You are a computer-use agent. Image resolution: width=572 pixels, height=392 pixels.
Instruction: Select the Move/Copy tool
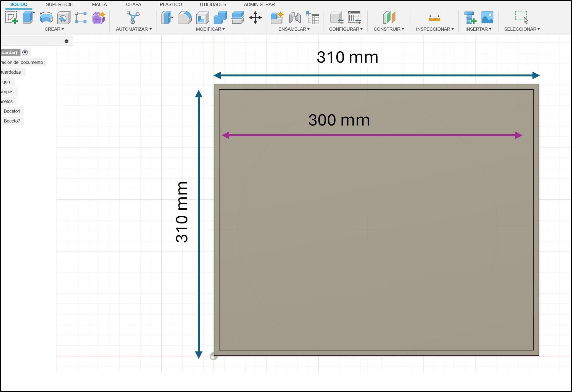(x=255, y=18)
